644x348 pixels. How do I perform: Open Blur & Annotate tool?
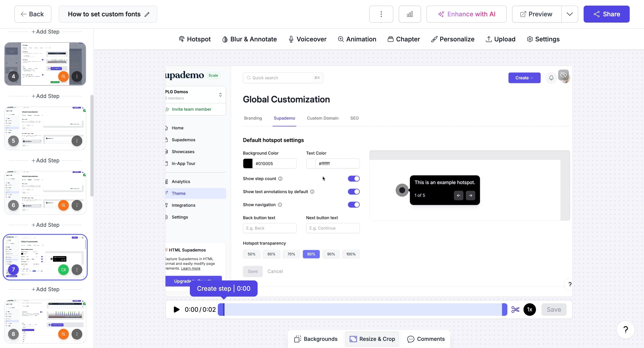(x=249, y=39)
